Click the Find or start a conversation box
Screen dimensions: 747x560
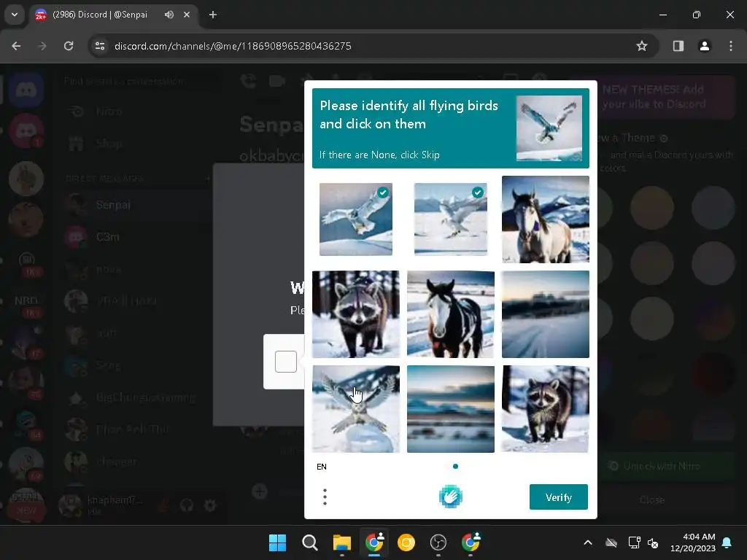(140, 82)
